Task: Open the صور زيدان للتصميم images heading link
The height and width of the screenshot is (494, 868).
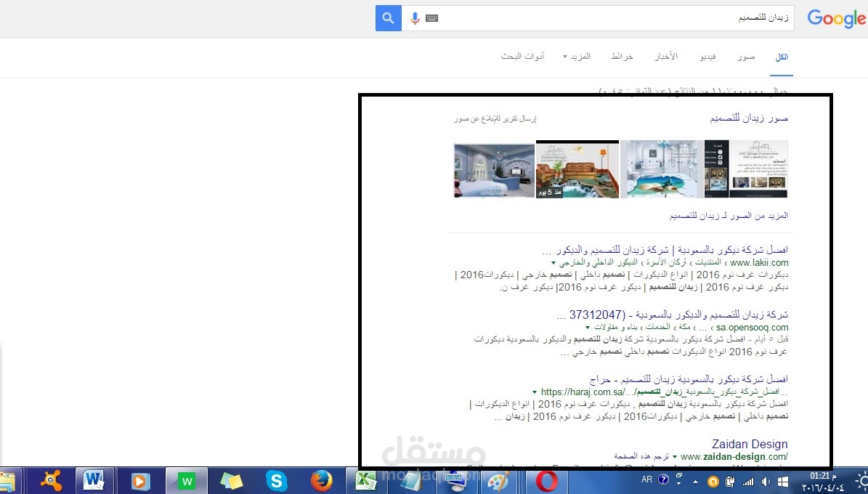Action: [749, 118]
